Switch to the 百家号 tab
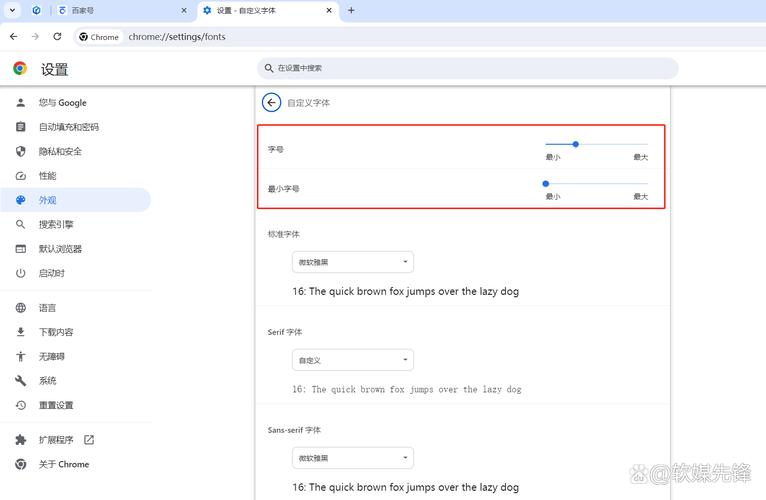Screen dimensions: 766x500 pyautogui.click(x=115, y=10)
